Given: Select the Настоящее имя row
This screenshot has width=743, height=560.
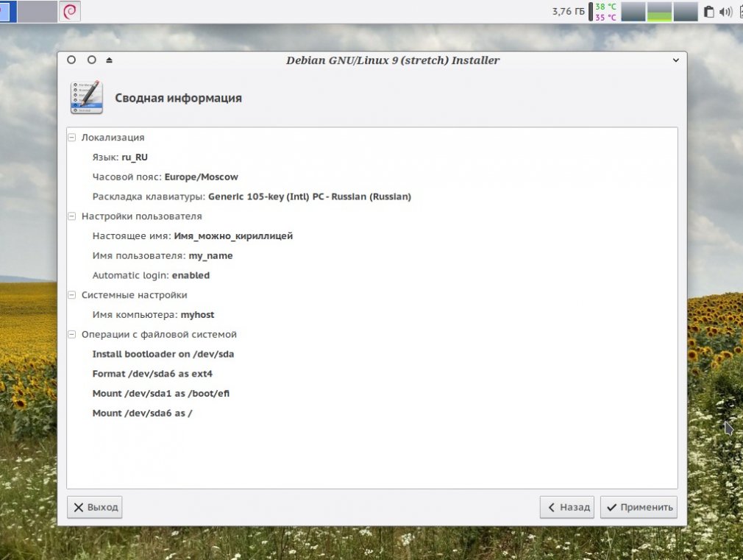Looking at the screenshot, I should (193, 235).
